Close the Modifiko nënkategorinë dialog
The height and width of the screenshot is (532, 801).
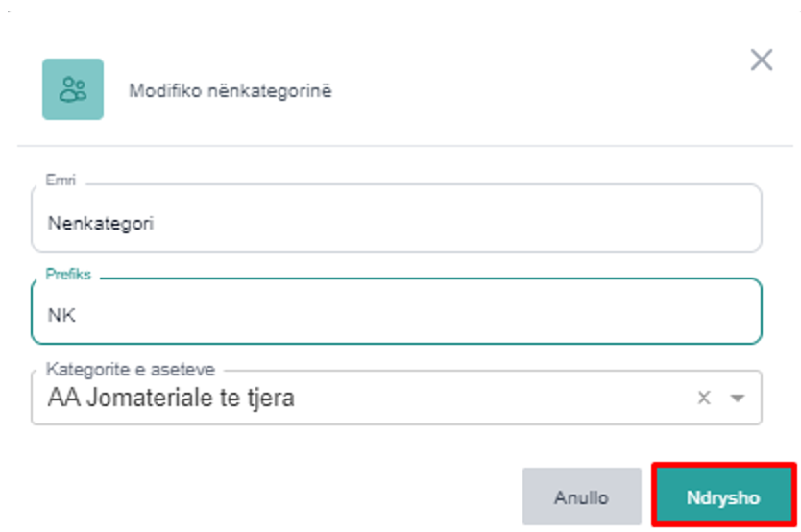761,60
